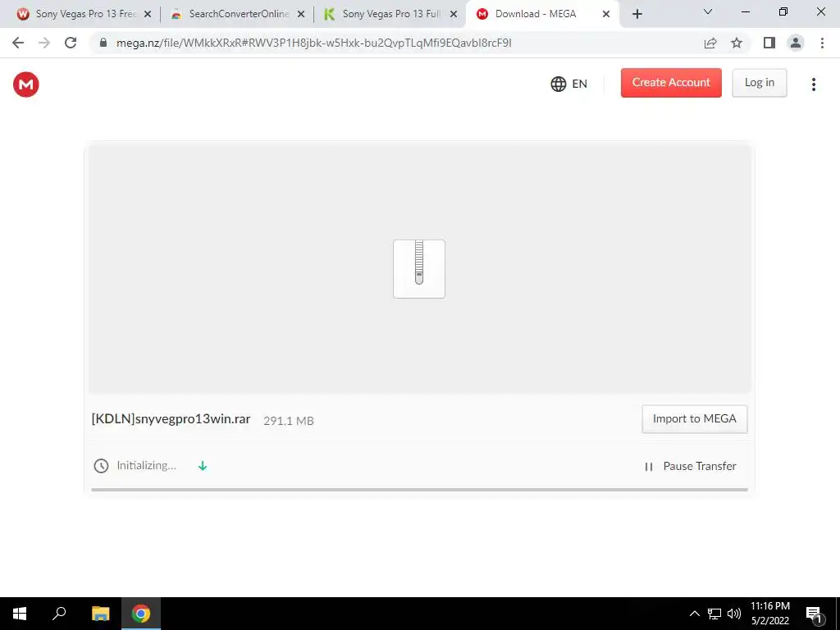Open Windows taskbar search
Image resolution: width=840 pixels, height=630 pixels.
59,614
